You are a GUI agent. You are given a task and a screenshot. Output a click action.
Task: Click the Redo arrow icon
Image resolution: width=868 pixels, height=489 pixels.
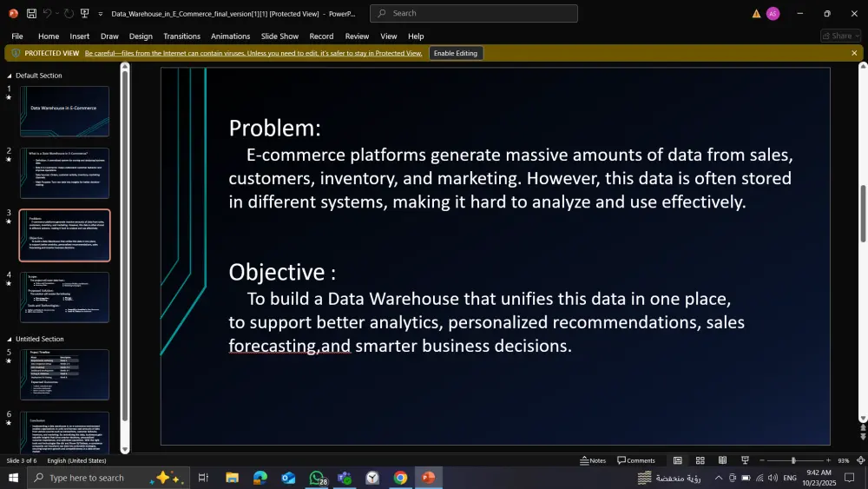[69, 13]
